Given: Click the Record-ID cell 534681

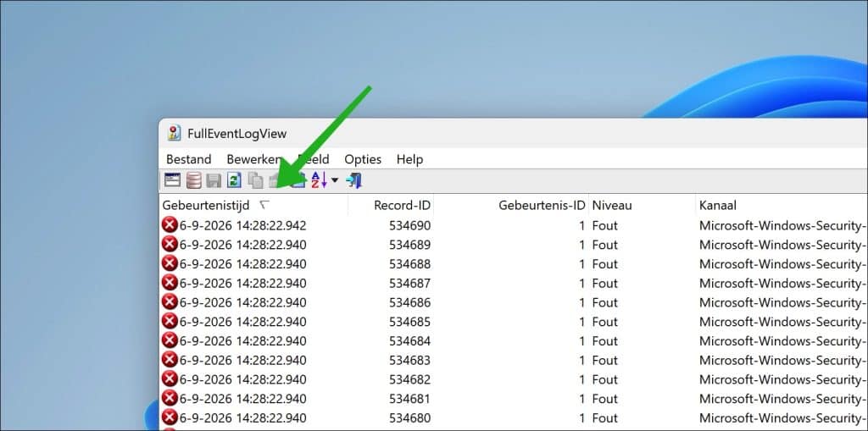Looking at the screenshot, I should 409,398.
